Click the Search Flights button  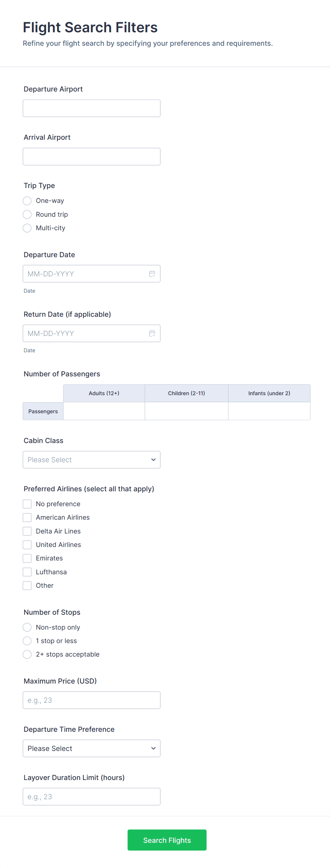click(x=167, y=840)
